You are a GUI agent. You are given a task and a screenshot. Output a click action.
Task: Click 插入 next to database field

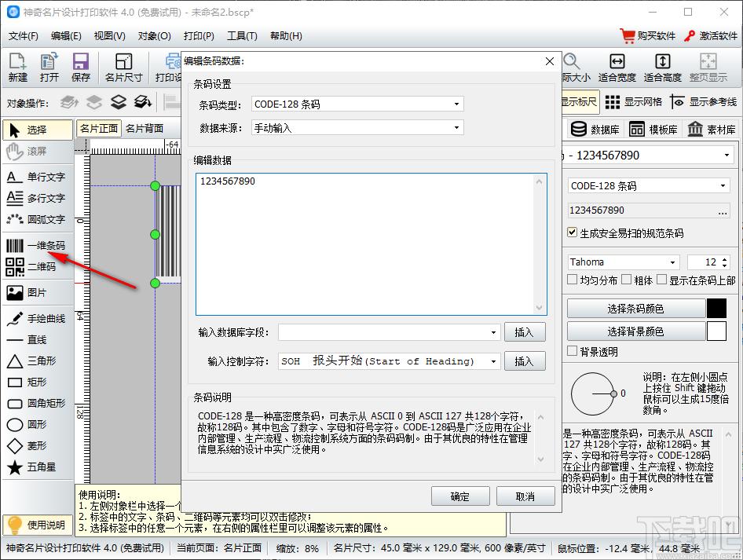[x=525, y=332]
